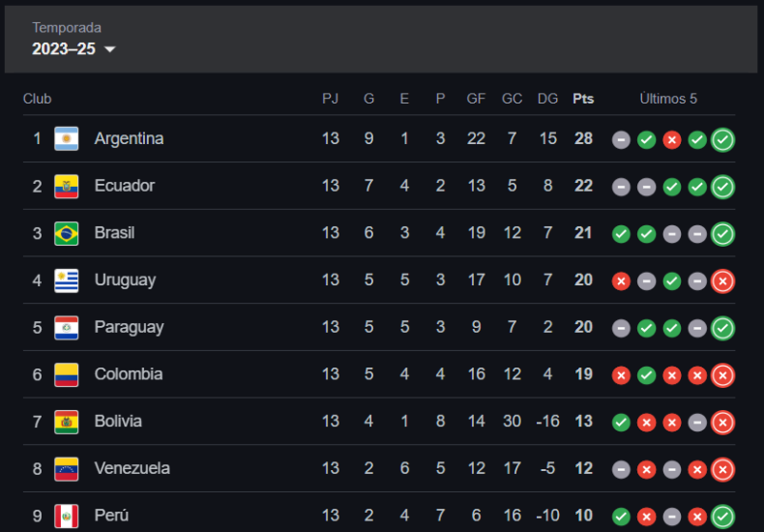Select the Venezuela team name
Screen dimensions: 764x532
[132, 468]
